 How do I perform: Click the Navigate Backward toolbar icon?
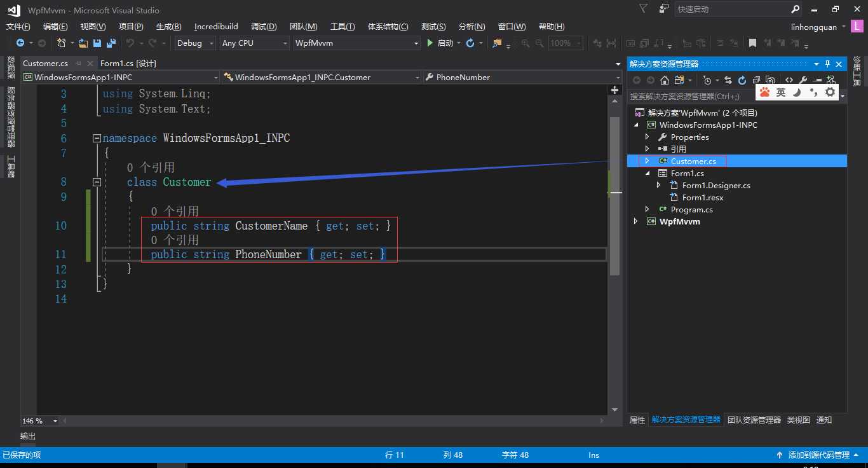(20, 43)
